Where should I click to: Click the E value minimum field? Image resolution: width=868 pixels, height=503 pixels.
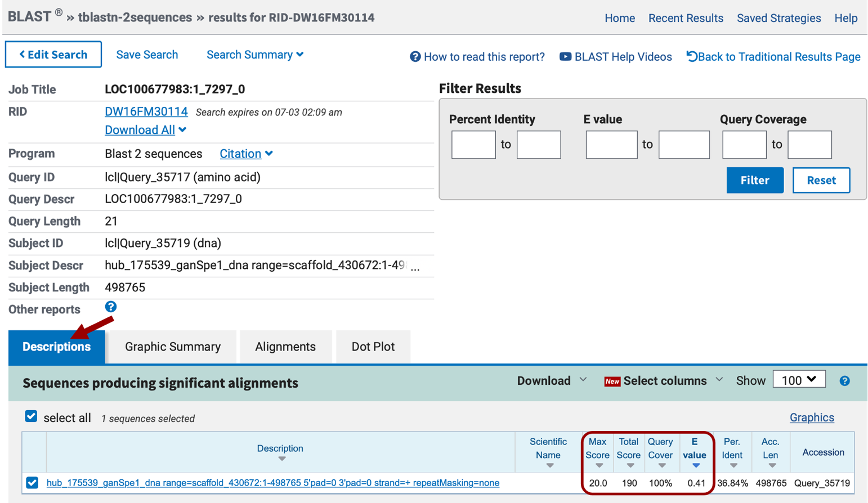pyautogui.click(x=611, y=145)
